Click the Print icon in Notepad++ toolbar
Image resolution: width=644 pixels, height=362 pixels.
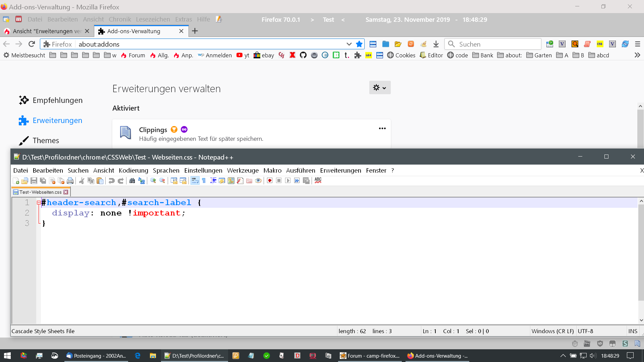click(x=70, y=181)
